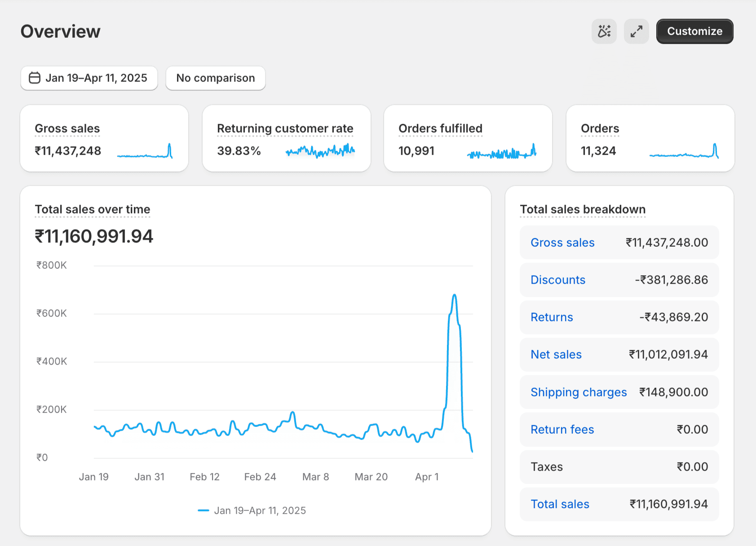Click Net sales link in breakdown
The width and height of the screenshot is (756, 546).
point(556,355)
